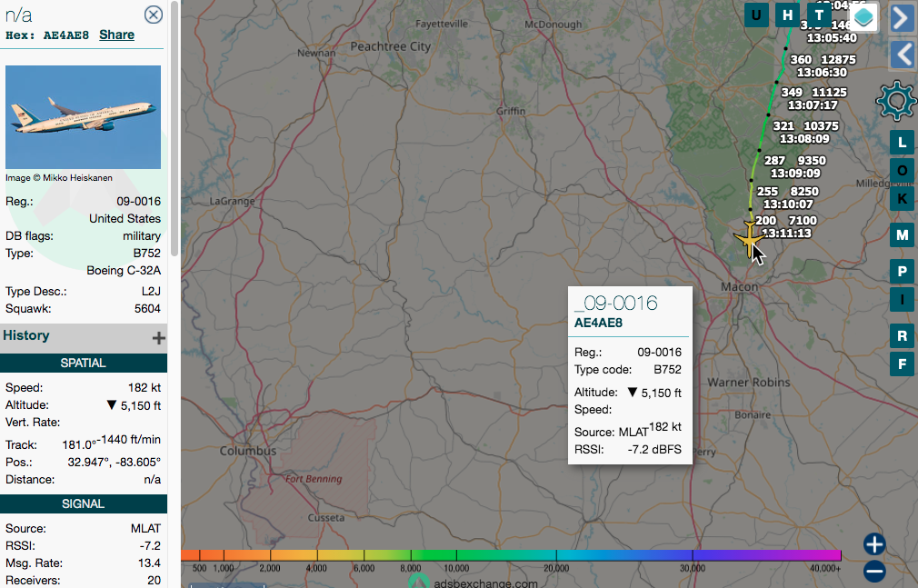
Task: Click the RSSI -7.2 dBFS popup value
Action: coord(654,450)
